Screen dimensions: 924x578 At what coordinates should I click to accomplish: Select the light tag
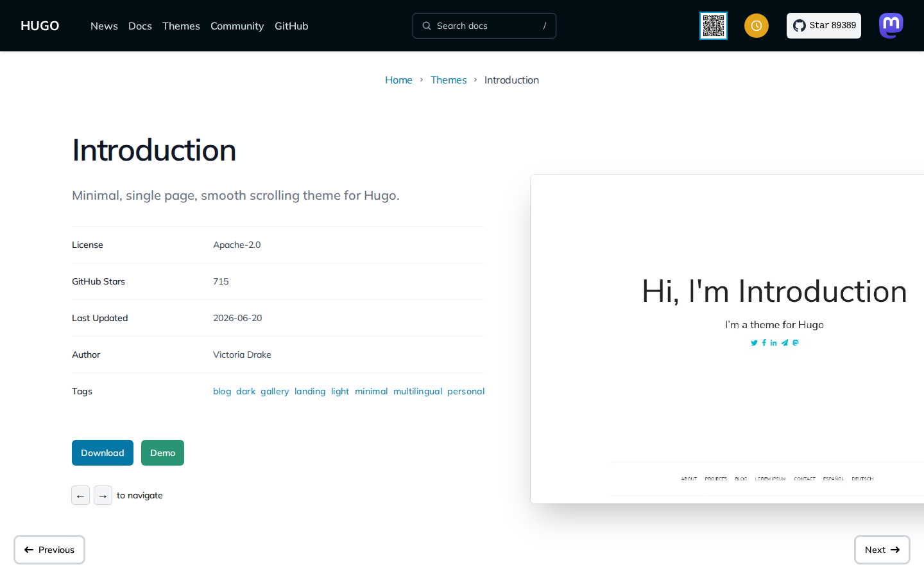[x=340, y=391]
